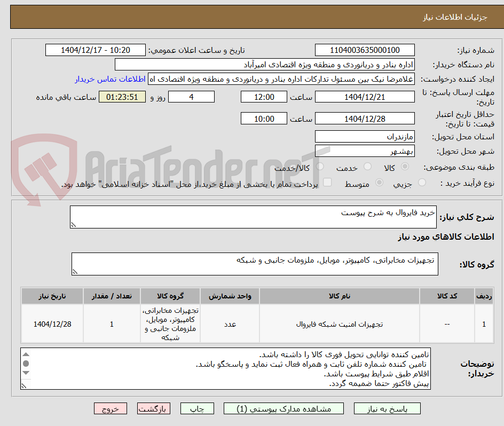The image size is (504, 426).
Task: Click the عدد unit cell
Action: [230, 324]
